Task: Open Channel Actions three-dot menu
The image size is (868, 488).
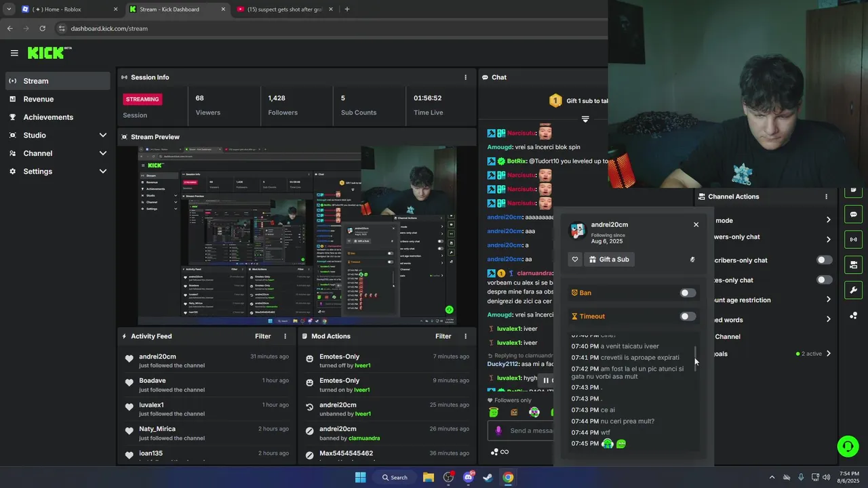Action: (826, 197)
